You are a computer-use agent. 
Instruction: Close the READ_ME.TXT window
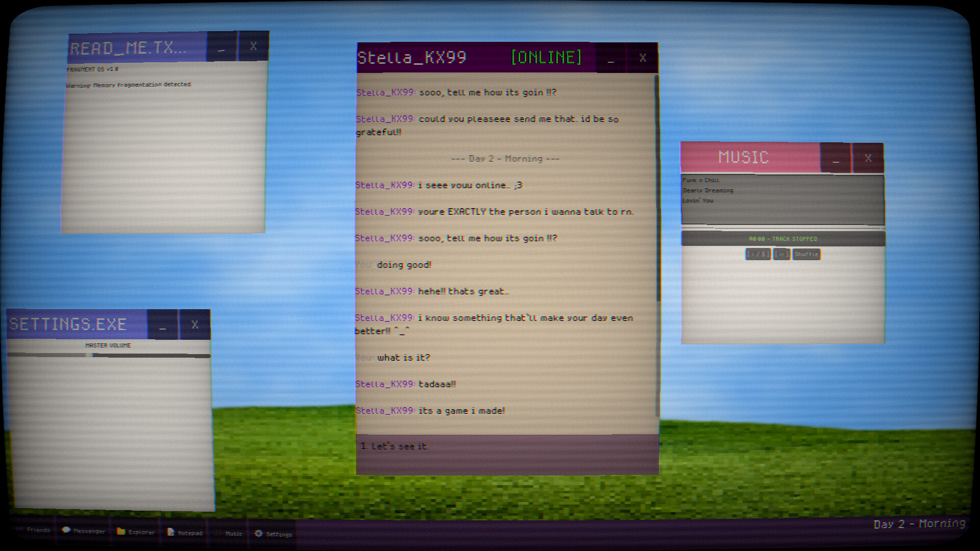pyautogui.click(x=253, y=46)
